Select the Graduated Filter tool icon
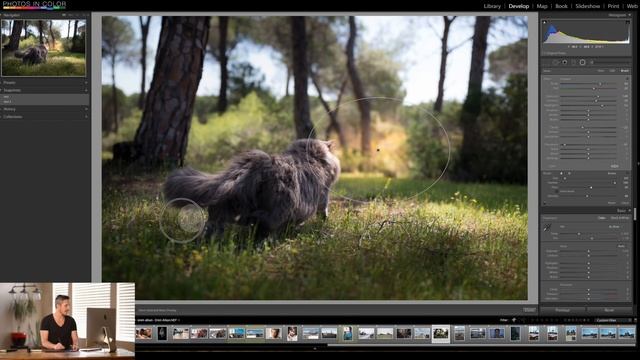 pyautogui.click(x=573, y=62)
